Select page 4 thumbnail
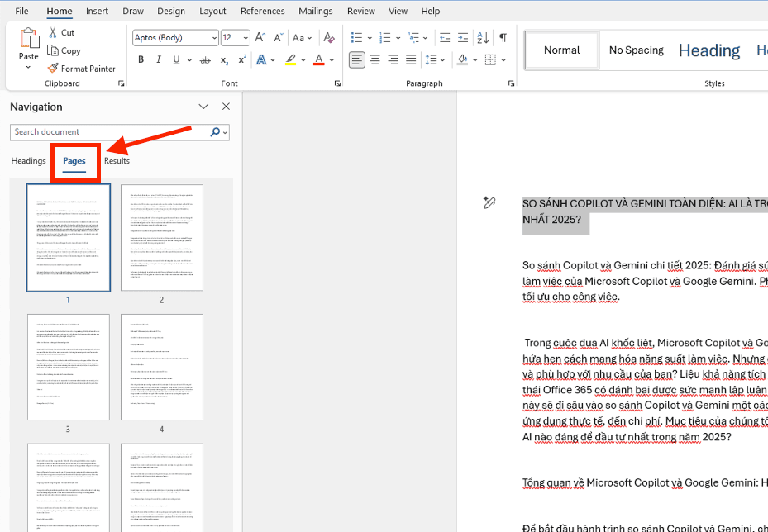This screenshot has width=768, height=532. [162, 367]
